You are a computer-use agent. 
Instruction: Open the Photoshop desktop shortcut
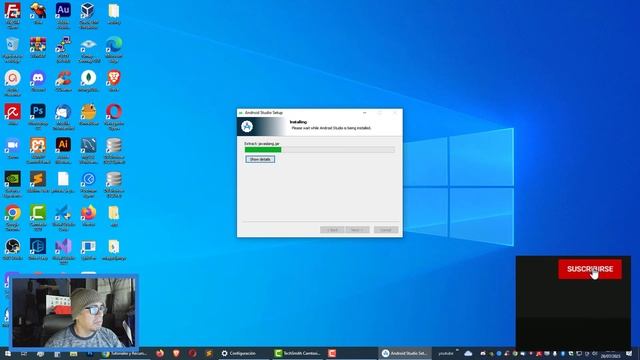point(38,111)
